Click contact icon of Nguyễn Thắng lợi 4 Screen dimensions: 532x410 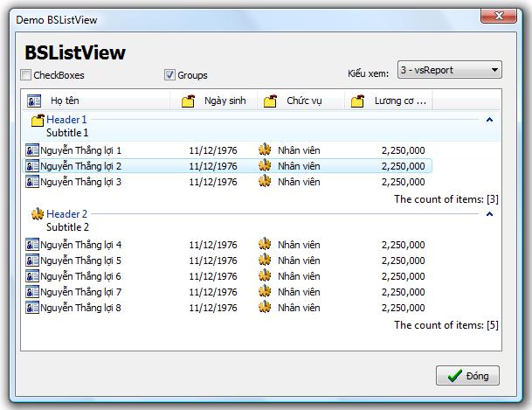pyautogui.click(x=32, y=245)
